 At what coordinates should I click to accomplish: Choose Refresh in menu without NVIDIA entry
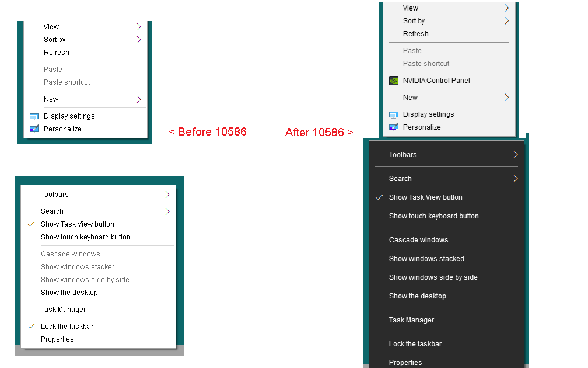coord(56,53)
